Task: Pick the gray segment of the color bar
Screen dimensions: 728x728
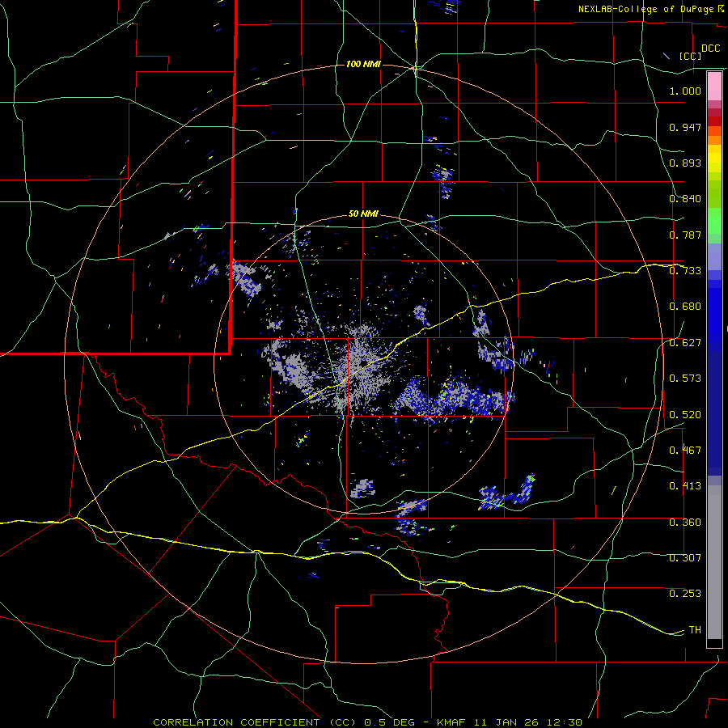Action: tap(714, 562)
